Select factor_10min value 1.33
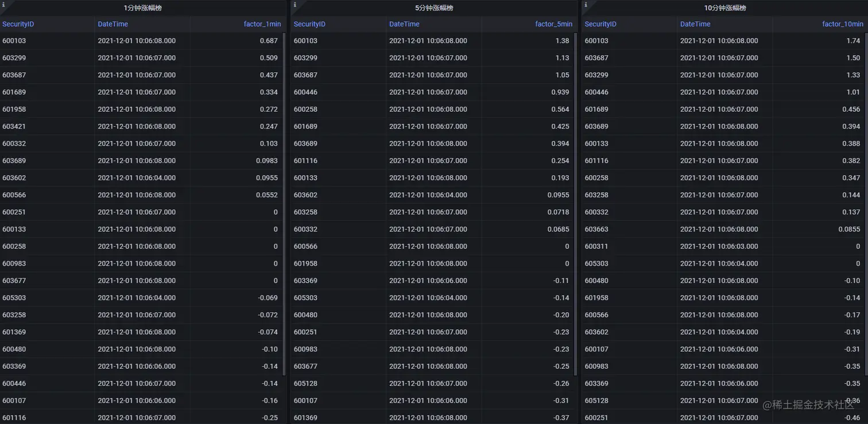This screenshot has height=424, width=868. 853,75
